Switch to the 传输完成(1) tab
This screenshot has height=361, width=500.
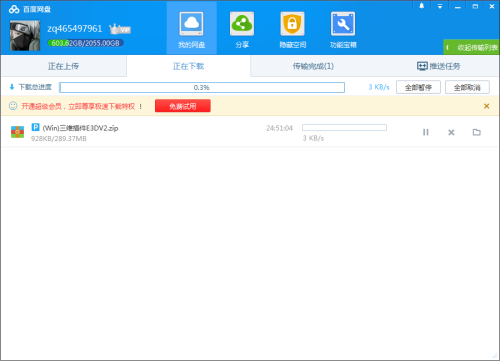(313, 66)
